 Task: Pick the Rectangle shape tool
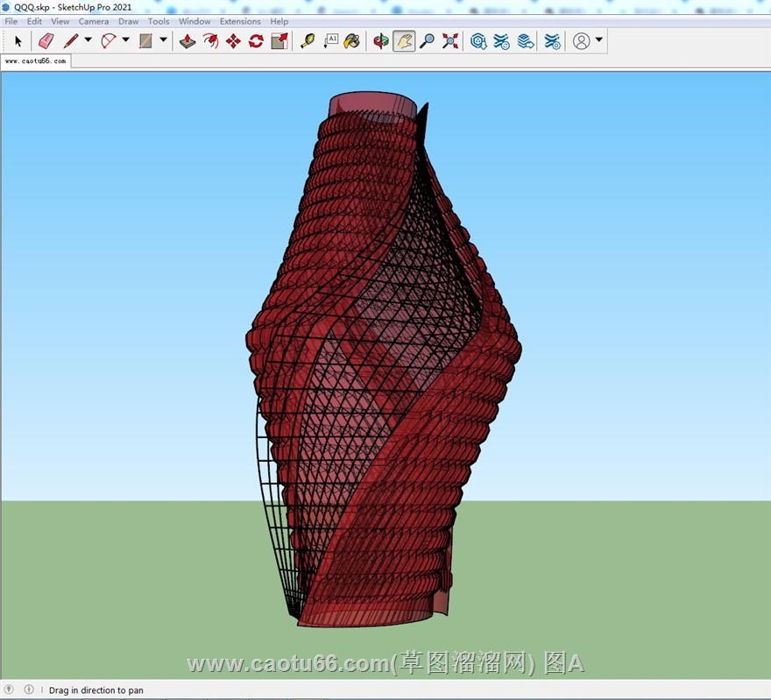pos(145,41)
